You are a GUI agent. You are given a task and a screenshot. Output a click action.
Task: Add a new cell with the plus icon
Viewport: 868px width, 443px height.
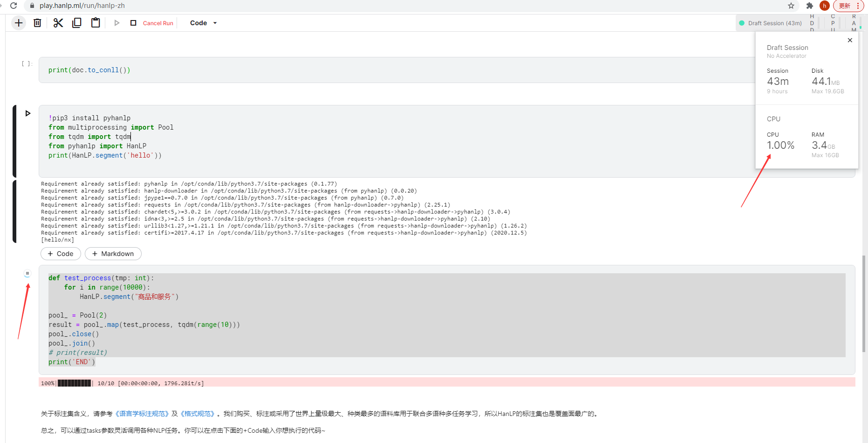coord(19,23)
